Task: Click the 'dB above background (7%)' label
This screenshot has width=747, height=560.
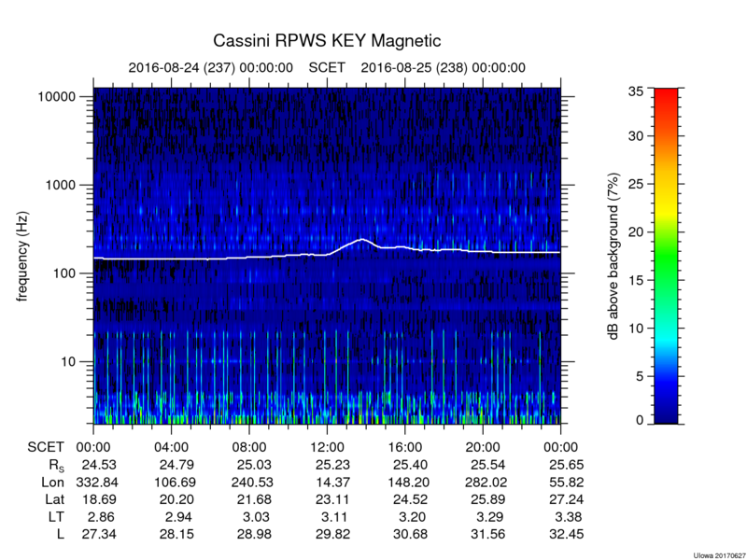Action: pyautogui.click(x=614, y=256)
